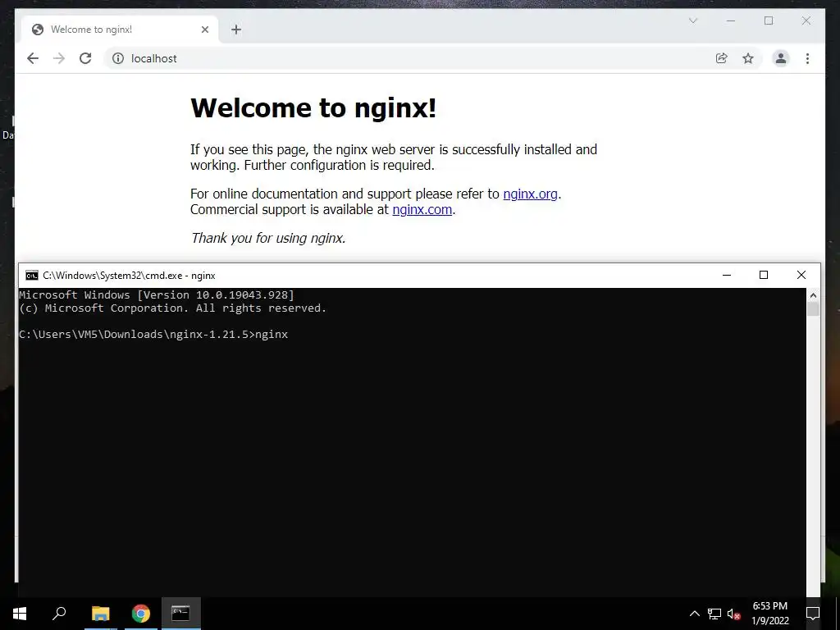Reload the localhost page
Screen dimensions: 840x630
[x=85, y=58]
